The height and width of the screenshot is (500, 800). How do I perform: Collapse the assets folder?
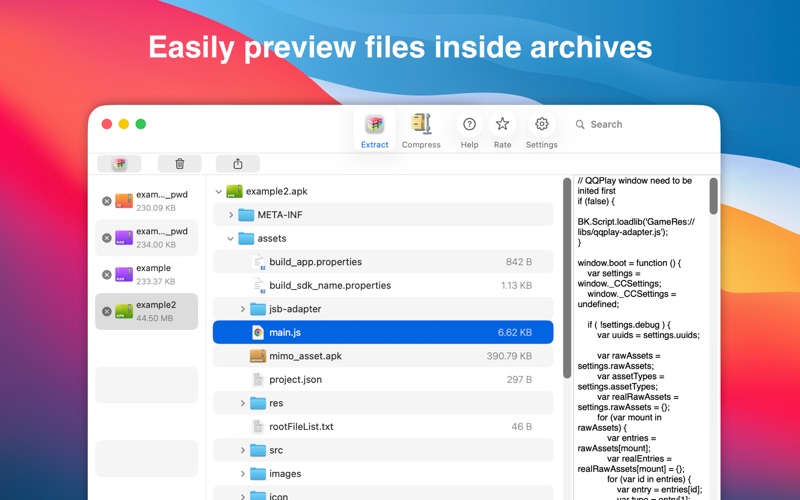click(x=231, y=239)
